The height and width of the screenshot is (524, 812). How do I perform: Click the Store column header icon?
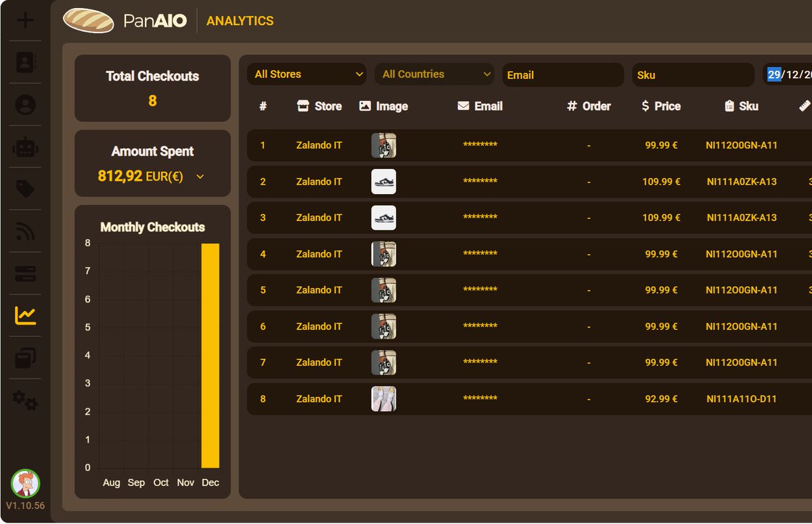(303, 105)
